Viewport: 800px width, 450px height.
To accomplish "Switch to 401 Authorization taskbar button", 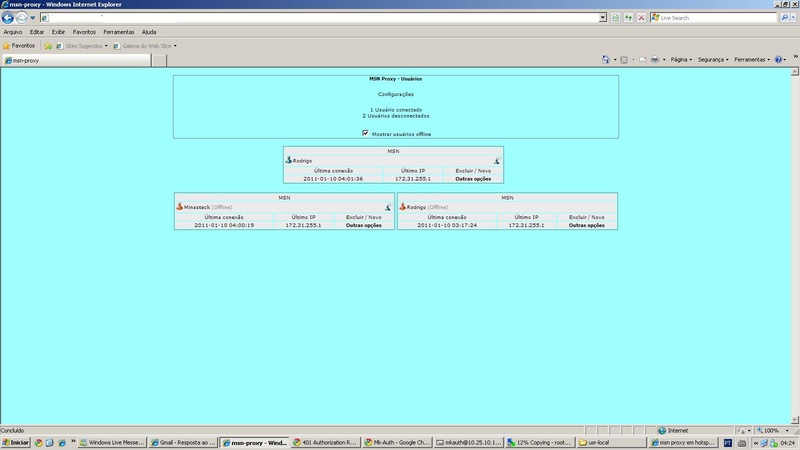I will pos(325,443).
